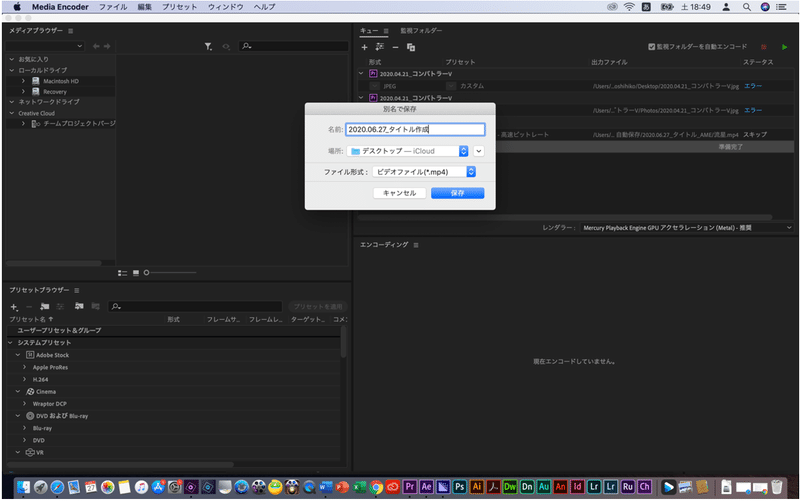Open Preset Browser panel menu icon

coord(77,291)
